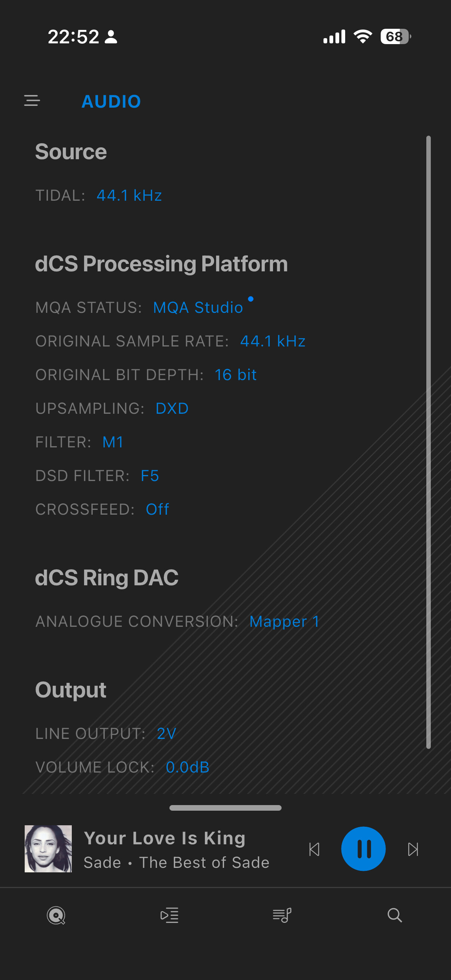
Task: Open the play queue tab icon
Action: pyautogui.click(x=169, y=915)
